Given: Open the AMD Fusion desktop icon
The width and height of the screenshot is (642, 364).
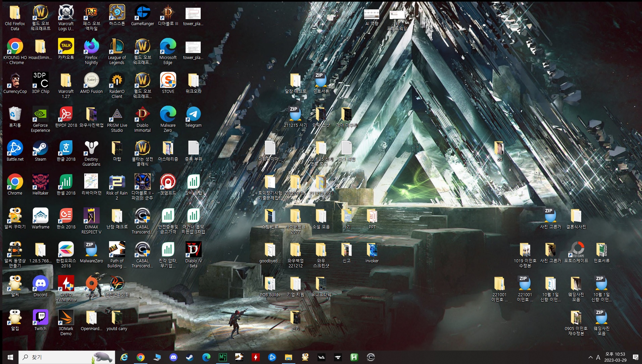Looking at the screenshot, I should point(91,83).
